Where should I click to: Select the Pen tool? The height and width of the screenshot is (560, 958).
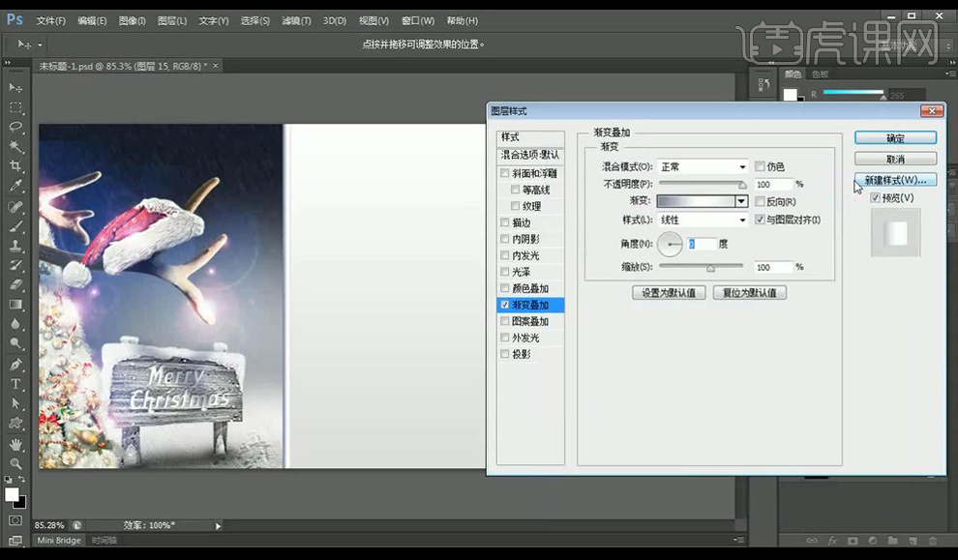point(15,365)
